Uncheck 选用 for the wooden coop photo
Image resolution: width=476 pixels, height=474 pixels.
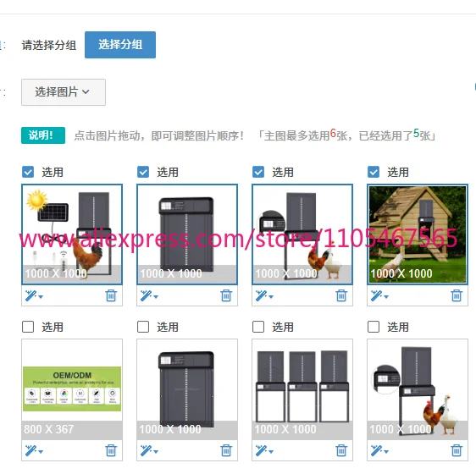(374, 172)
